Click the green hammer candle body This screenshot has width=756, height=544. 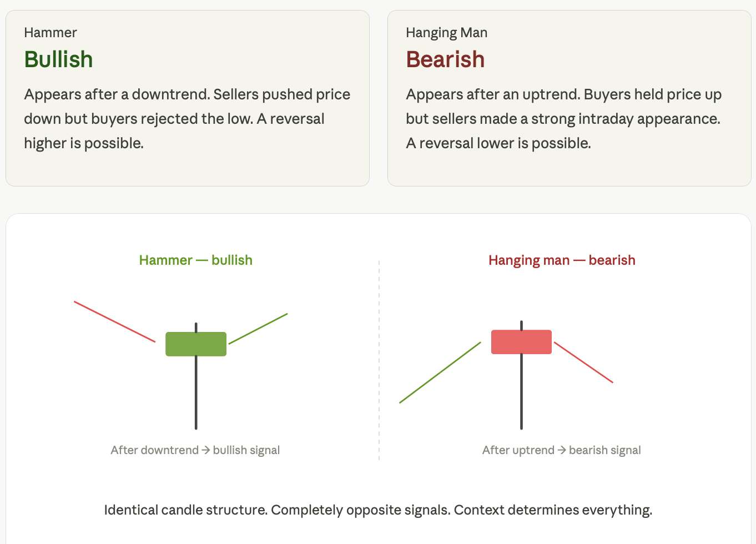pos(196,344)
